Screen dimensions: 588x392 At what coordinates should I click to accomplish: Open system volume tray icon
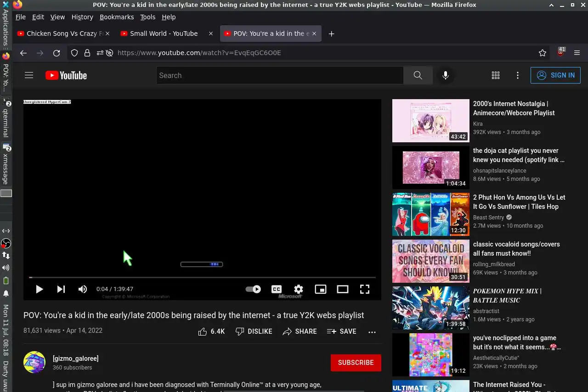click(6, 268)
